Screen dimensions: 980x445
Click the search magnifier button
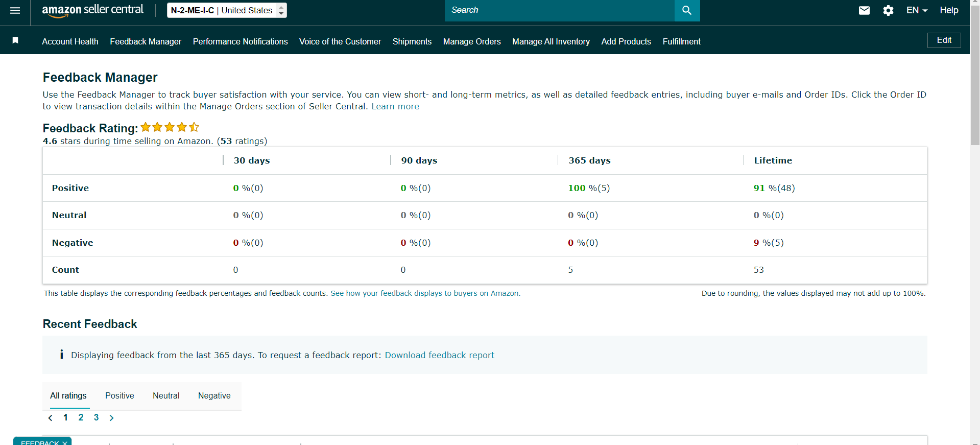tap(687, 10)
